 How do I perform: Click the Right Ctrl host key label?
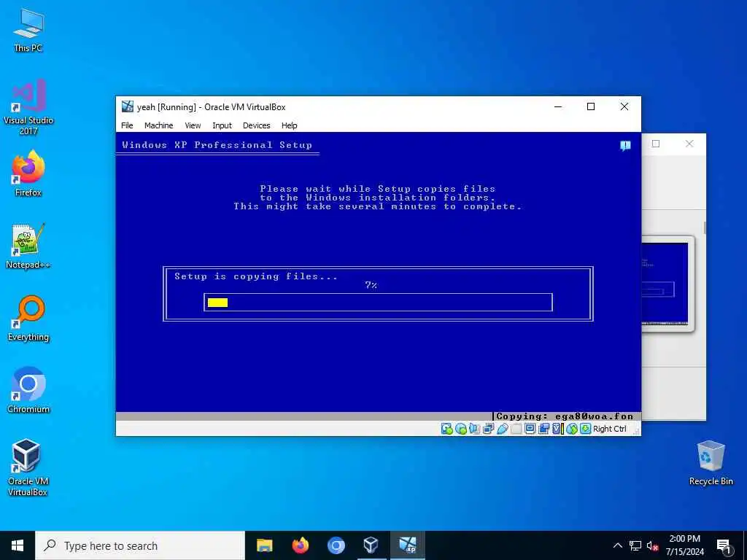point(609,429)
